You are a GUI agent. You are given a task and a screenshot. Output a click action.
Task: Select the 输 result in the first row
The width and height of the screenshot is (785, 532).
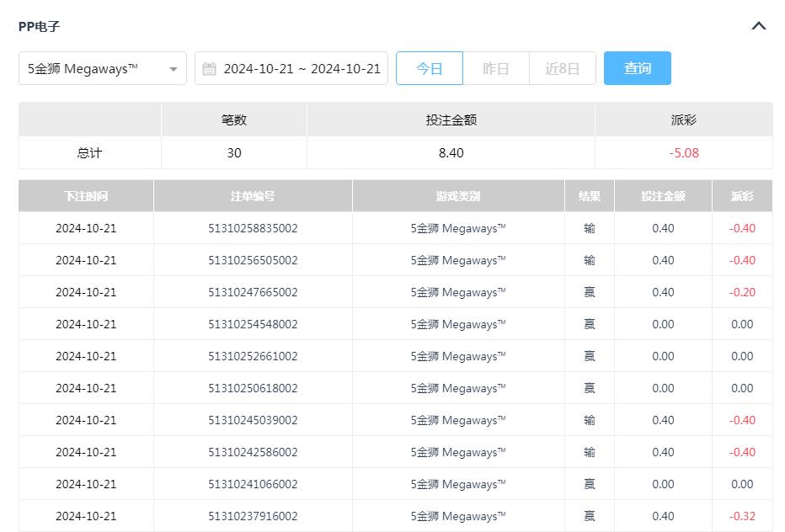point(590,227)
